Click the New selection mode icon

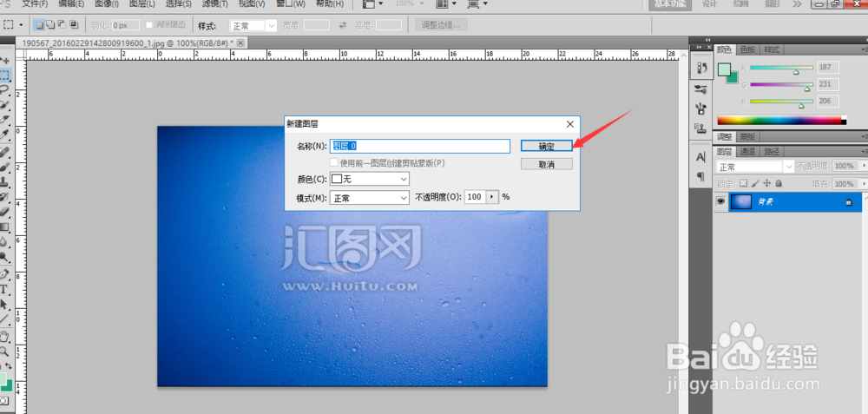(39, 25)
